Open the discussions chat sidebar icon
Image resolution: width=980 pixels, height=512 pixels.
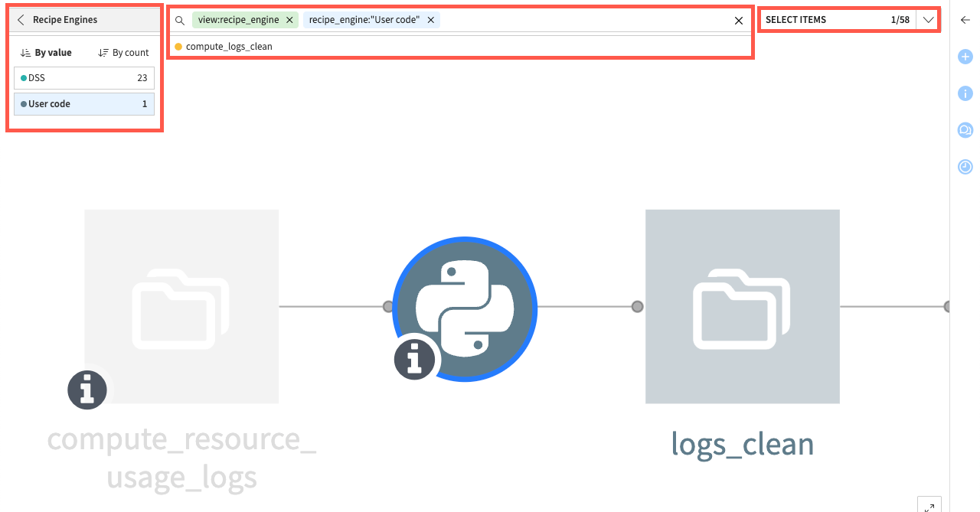click(965, 130)
